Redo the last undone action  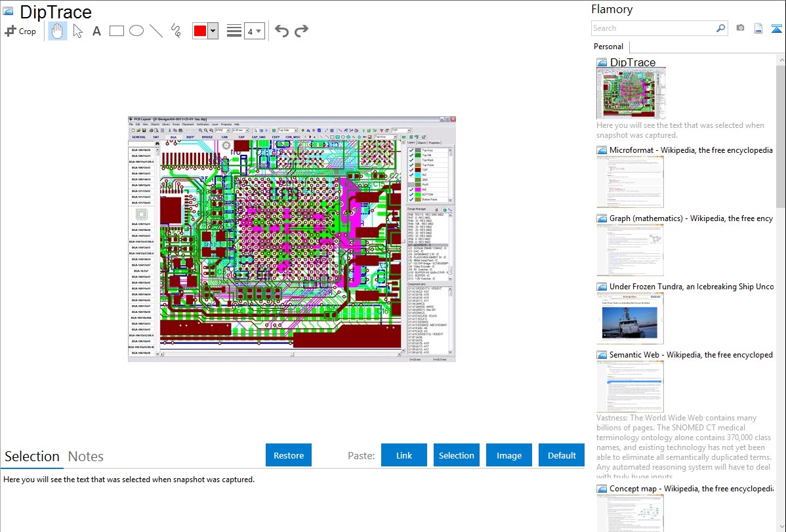301,31
